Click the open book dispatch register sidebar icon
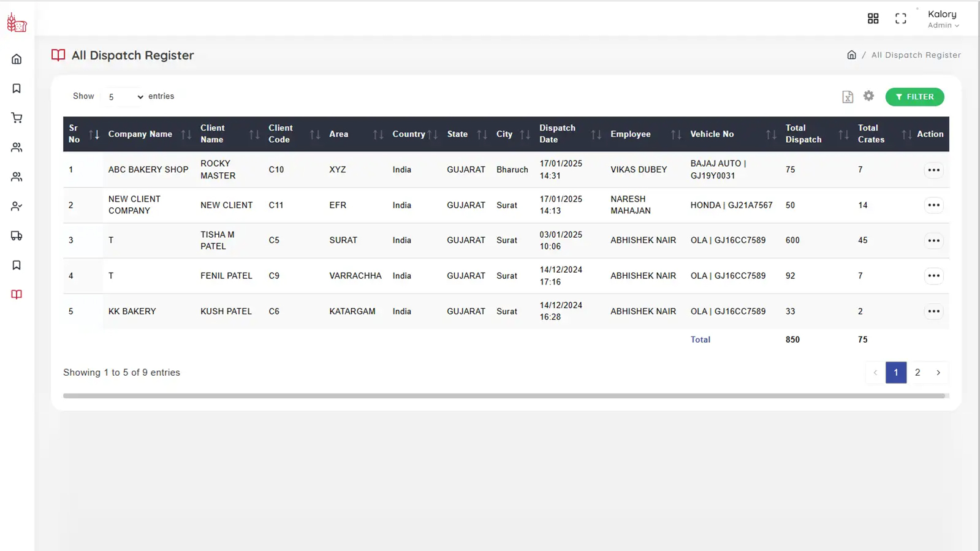Image resolution: width=980 pixels, height=551 pixels. point(17,295)
